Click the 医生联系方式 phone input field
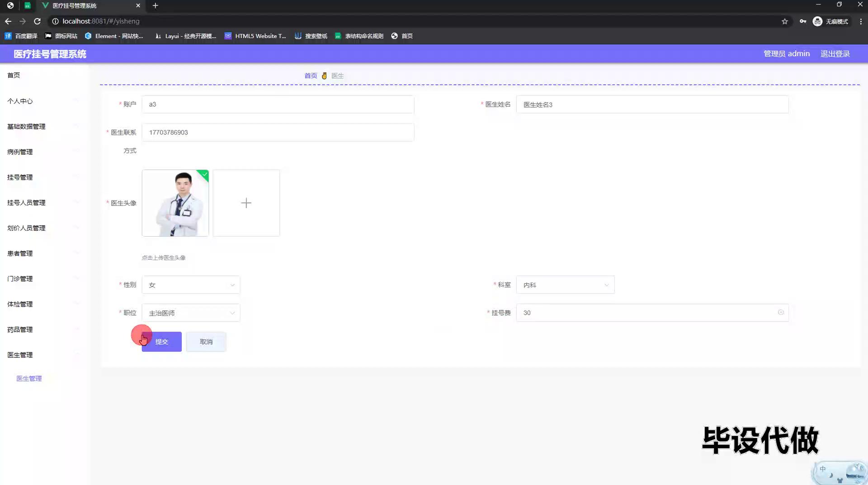Image resolution: width=868 pixels, height=485 pixels. pyautogui.click(x=278, y=133)
